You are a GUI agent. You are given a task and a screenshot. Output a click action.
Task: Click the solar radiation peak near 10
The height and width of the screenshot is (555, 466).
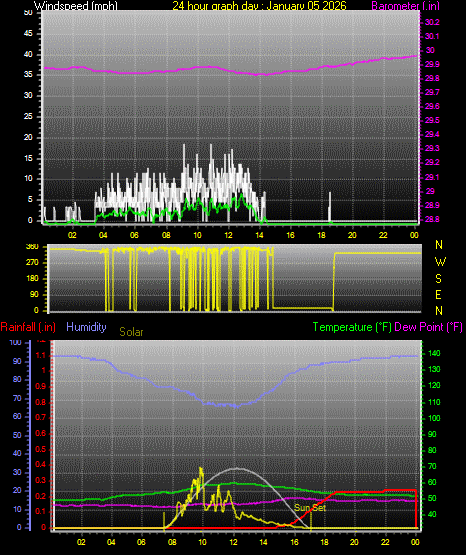pyautogui.click(x=201, y=471)
